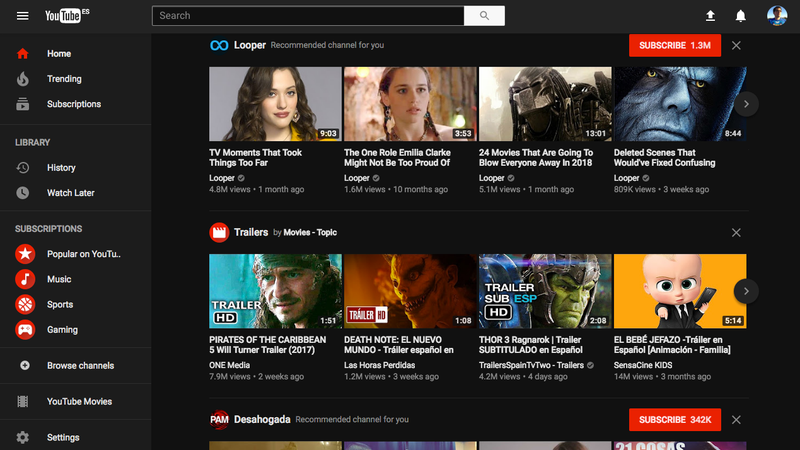
Task: Click the Browse channels plus icon
Action: 24,365
